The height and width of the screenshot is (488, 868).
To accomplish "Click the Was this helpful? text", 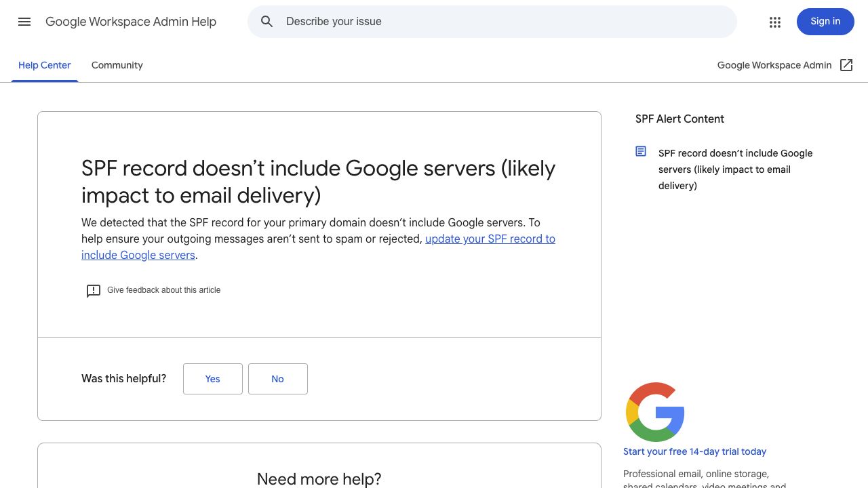I will click(123, 378).
